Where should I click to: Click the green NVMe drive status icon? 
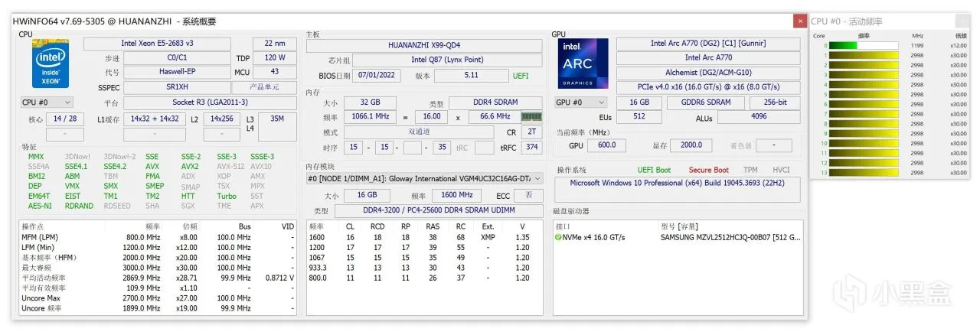[560, 238]
